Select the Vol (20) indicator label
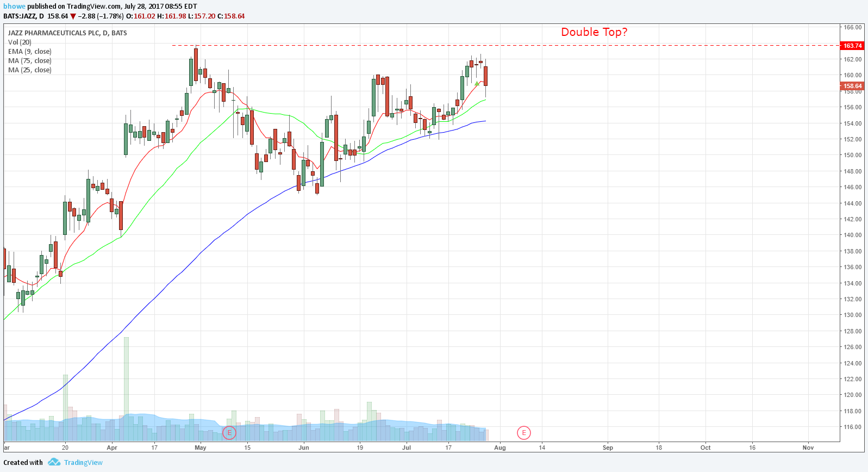The width and height of the screenshot is (868, 472). [20, 42]
